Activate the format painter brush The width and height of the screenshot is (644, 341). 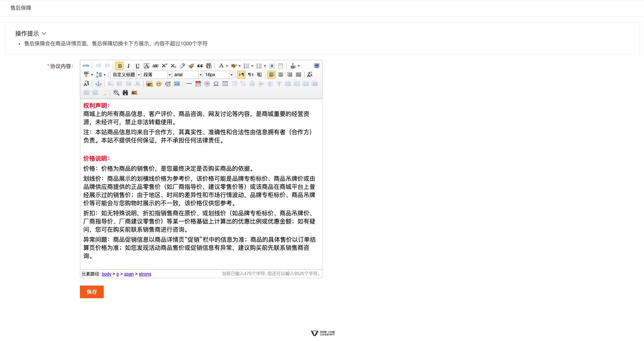pyautogui.click(x=191, y=66)
